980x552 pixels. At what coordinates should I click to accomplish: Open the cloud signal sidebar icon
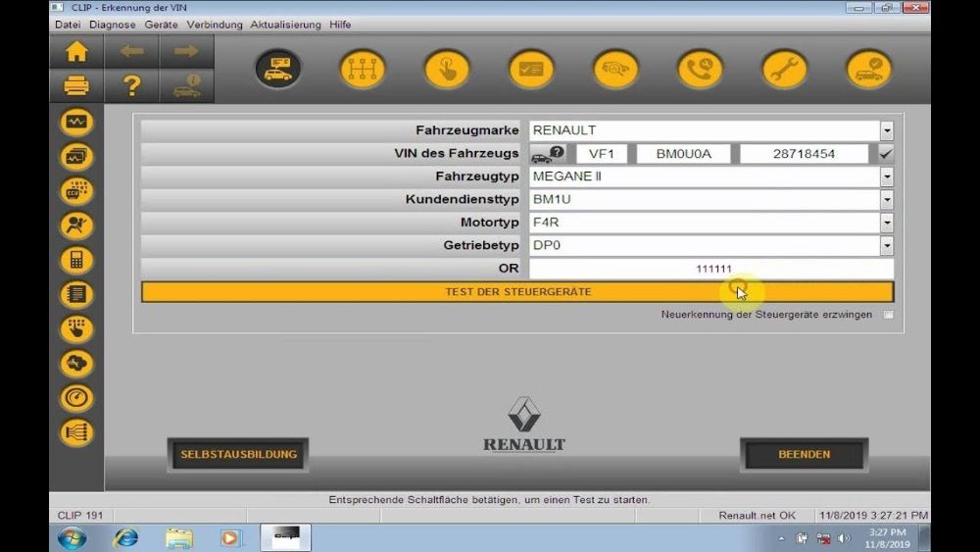76,363
